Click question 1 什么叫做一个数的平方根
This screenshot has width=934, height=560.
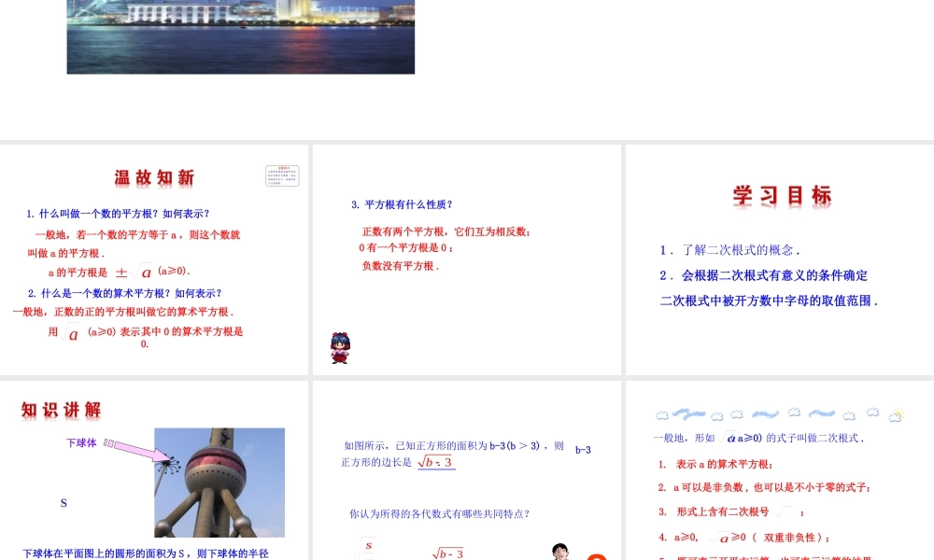click(118, 214)
